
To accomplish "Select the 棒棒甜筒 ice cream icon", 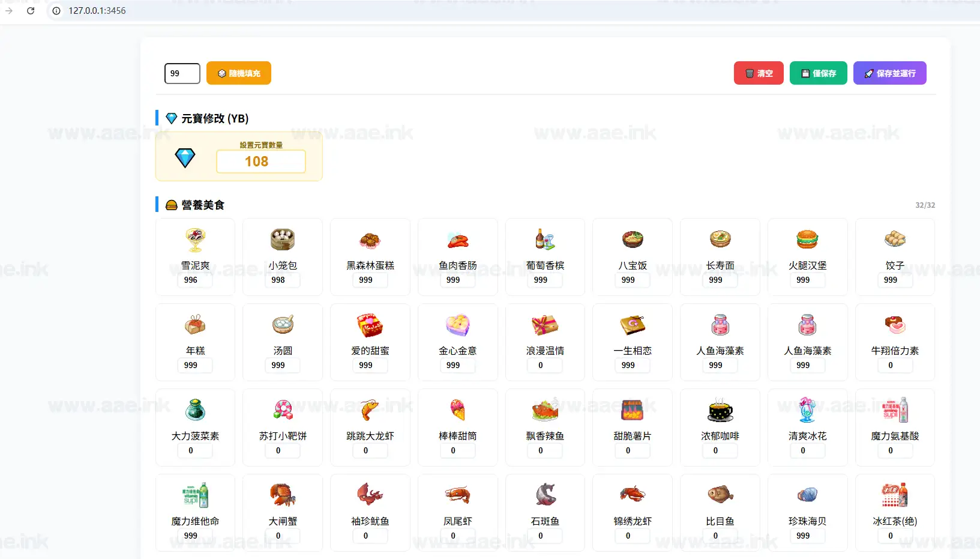I will tap(458, 410).
